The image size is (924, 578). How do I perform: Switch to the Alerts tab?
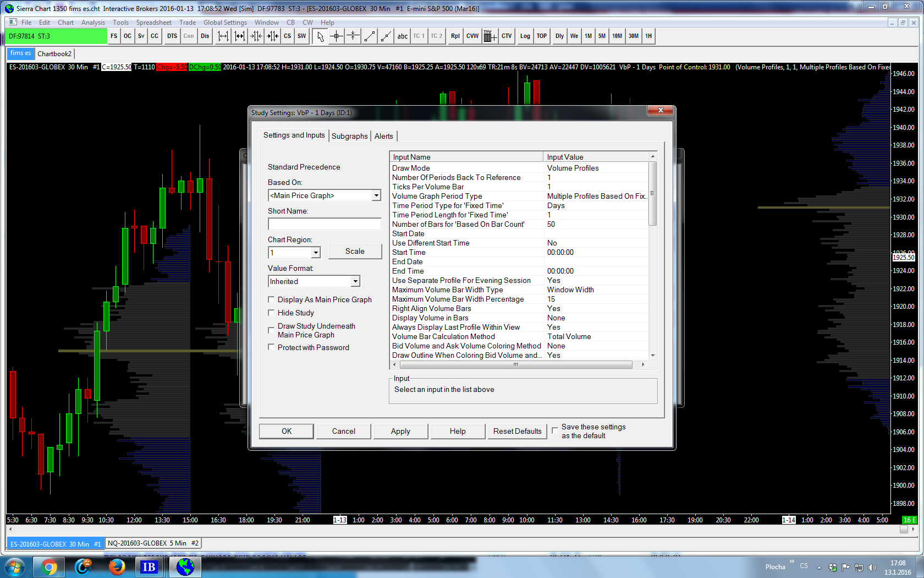tap(384, 136)
